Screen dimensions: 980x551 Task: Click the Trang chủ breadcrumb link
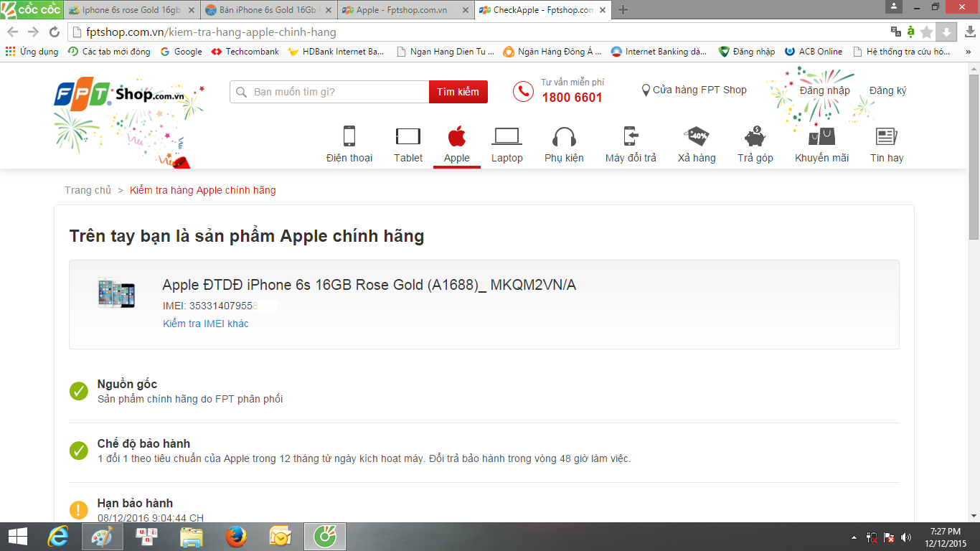pyautogui.click(x=88, y=190)
